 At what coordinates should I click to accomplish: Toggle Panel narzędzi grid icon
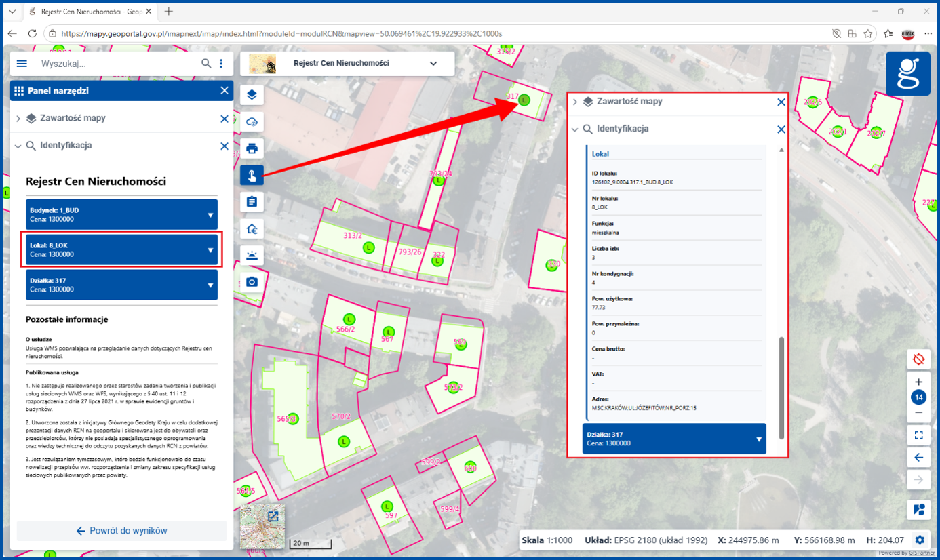pos(18,90)
